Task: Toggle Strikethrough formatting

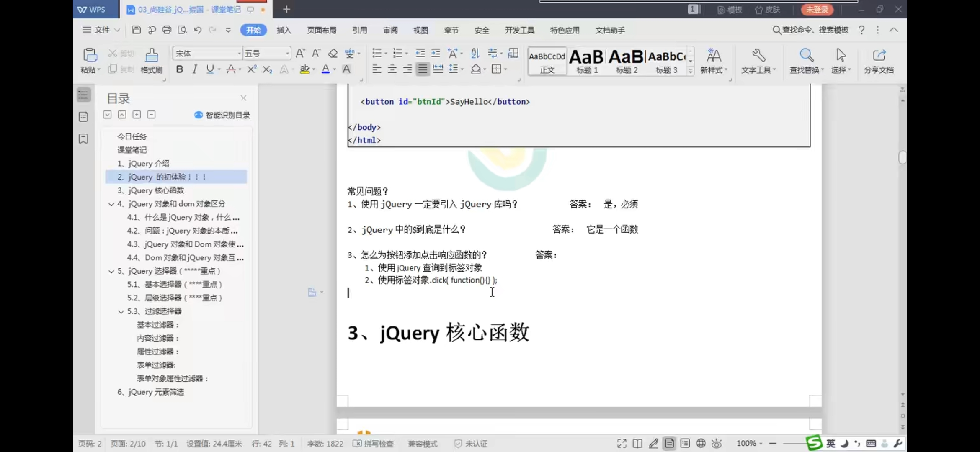Action: point(231,69)
